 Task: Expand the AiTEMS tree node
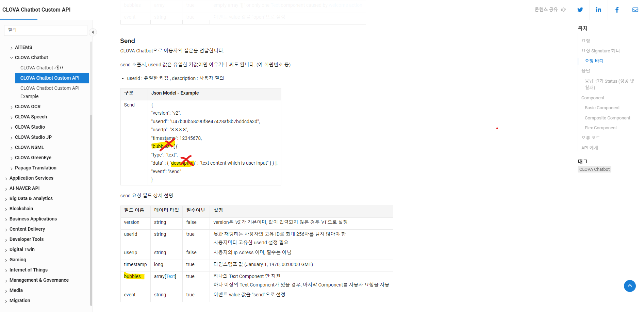point(12,48)
